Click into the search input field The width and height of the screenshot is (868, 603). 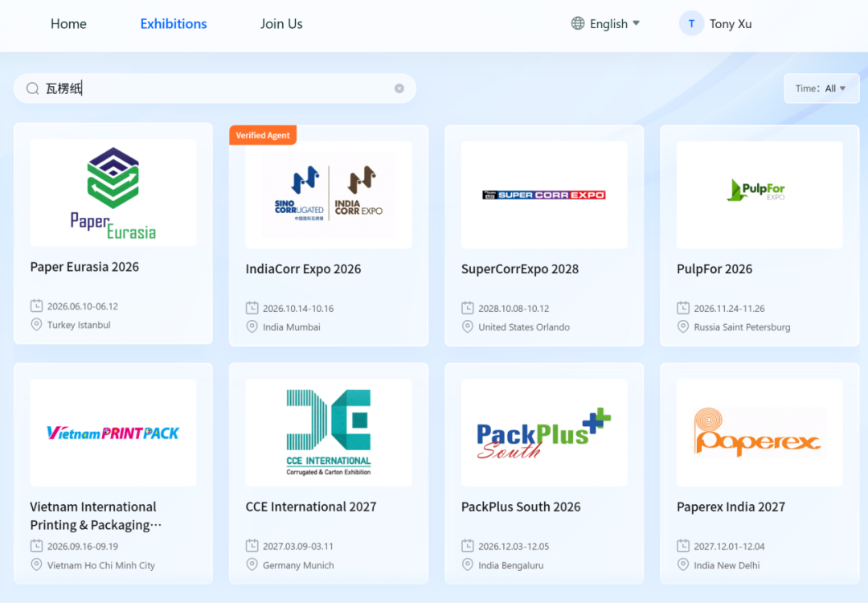215,88
